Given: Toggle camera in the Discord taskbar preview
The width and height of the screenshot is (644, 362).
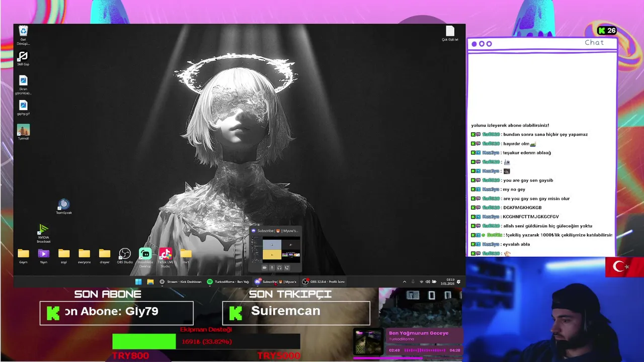Looking at the screenshot, I should 264,267.
